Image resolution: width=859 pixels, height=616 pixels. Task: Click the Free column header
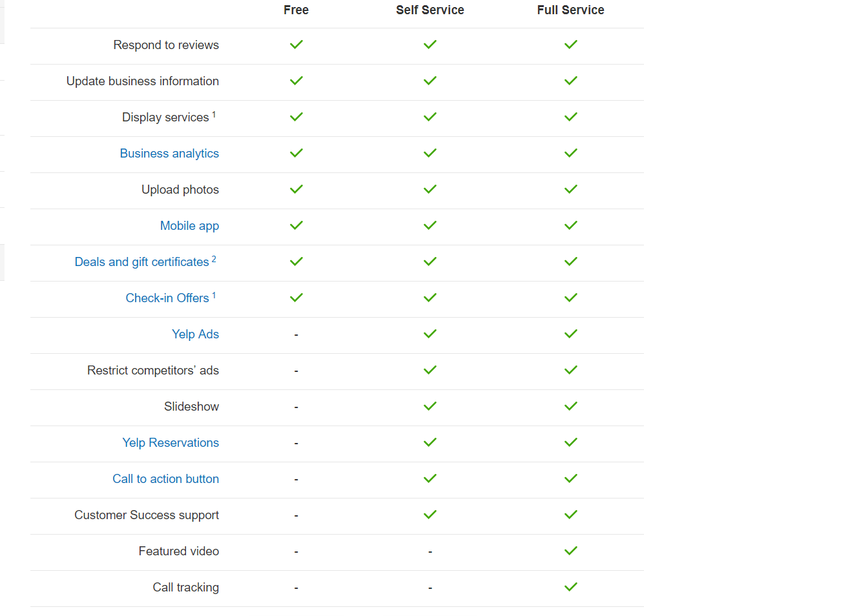[x=296, y=10]
